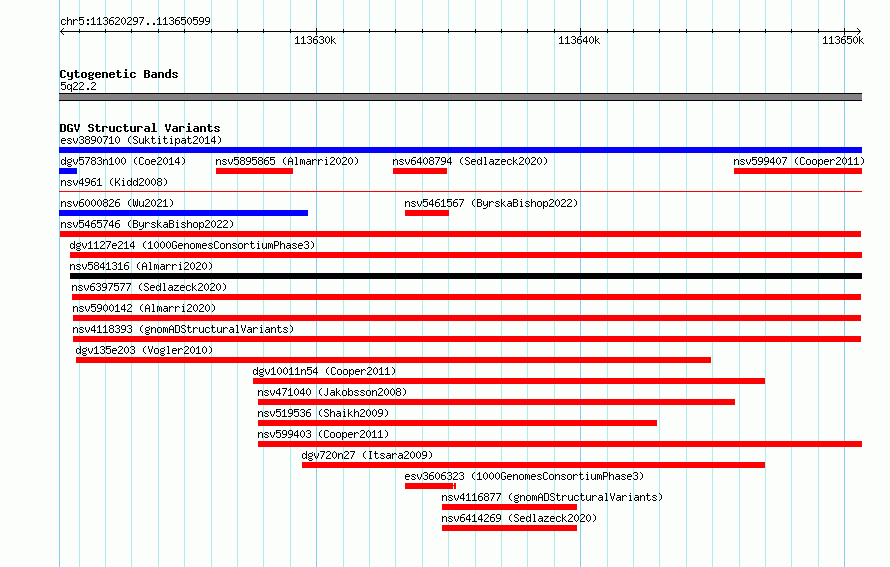The image size is (890, 567).
Task: Click nsv599403 (Cooper2011) variant label
Action: tap(323, 434)
